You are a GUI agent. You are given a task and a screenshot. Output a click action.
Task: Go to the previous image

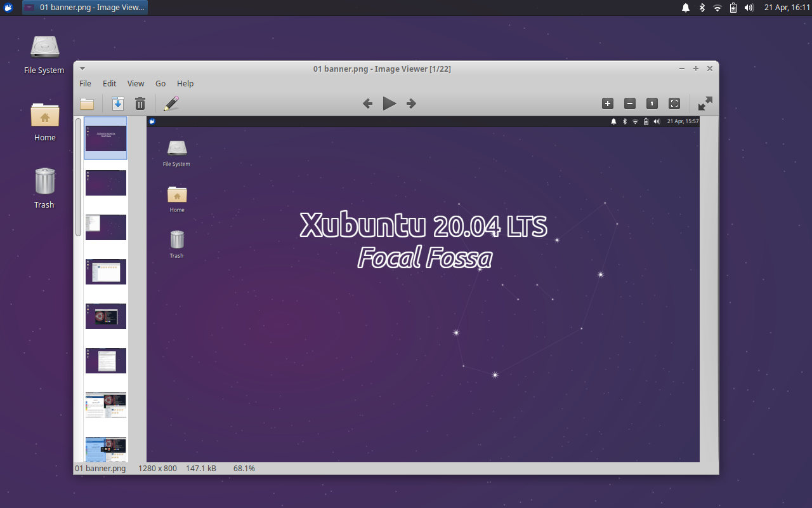(367, 103)
